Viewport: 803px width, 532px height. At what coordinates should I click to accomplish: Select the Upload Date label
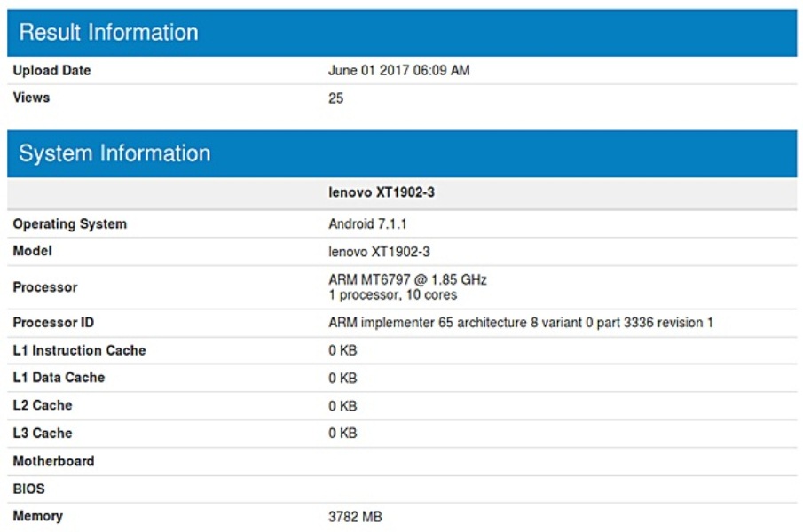[x=51, y=70]
